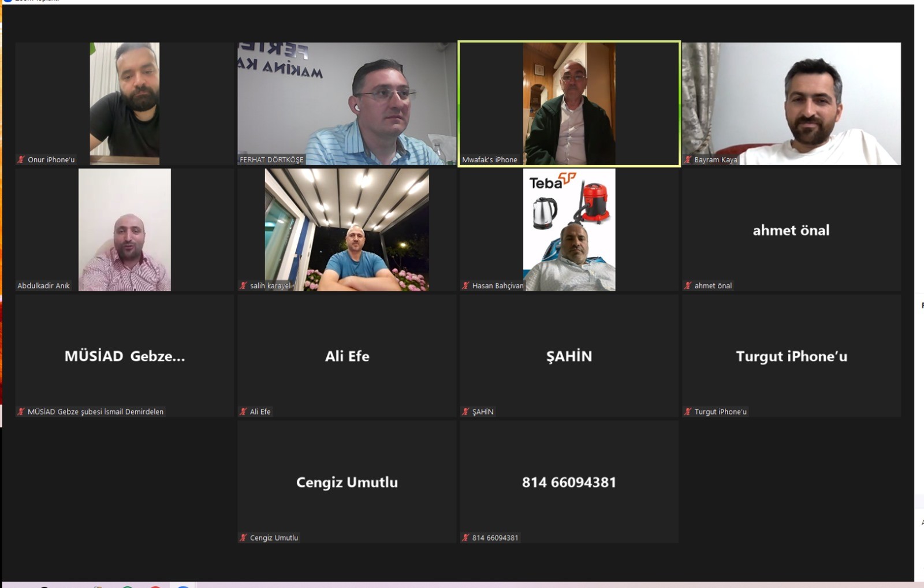This screenshot has height=588, width=924.
Task: Select Abdulkadir Anık video tile
Action: [x=125, y=230]
